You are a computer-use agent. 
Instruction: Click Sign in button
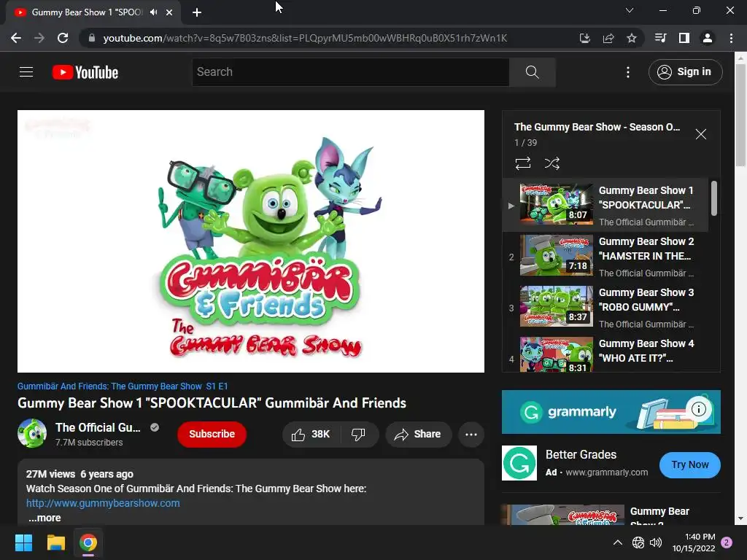click(x=685, y=72)
